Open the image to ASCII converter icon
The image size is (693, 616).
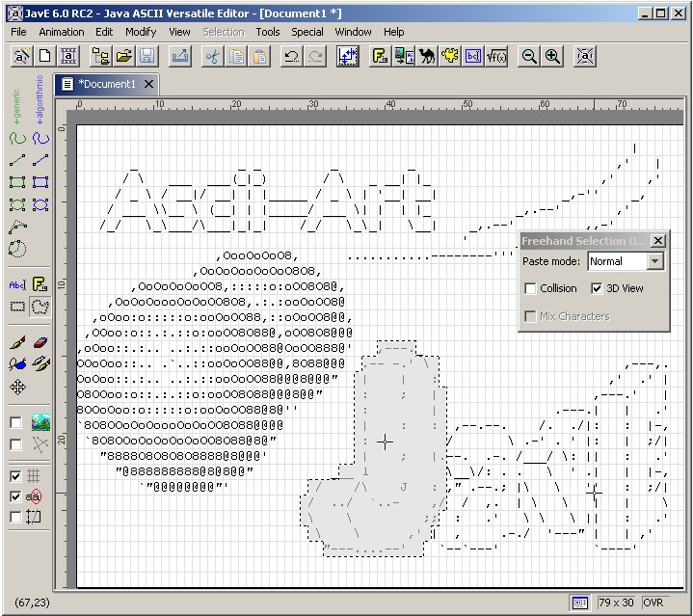point(404,56)
